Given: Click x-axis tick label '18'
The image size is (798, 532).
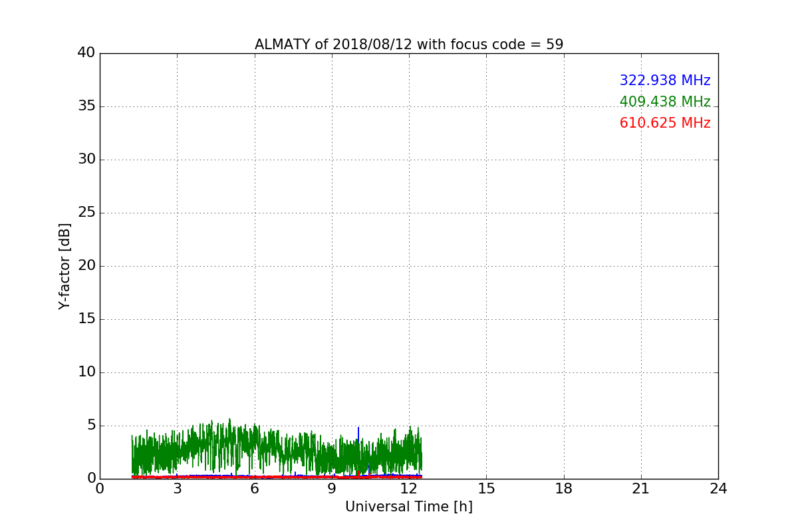Looking at the screenshot, I should tap(564, 489).
